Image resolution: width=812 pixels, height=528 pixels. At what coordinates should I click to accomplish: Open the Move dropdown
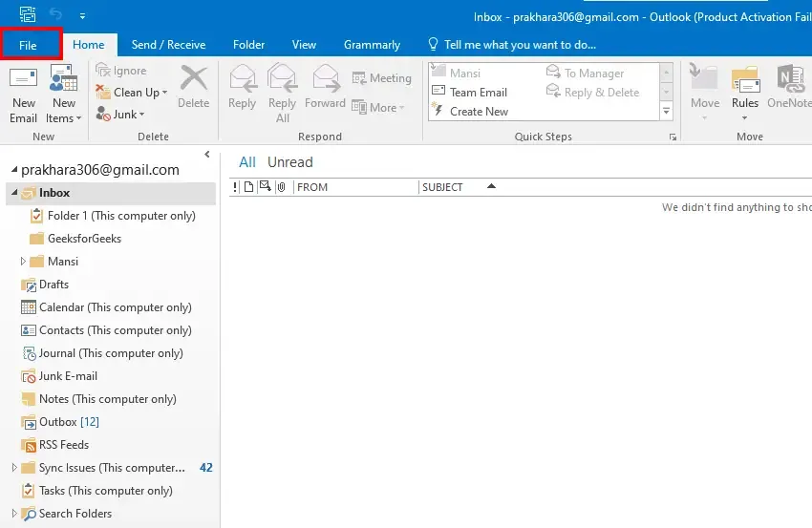point(705,94)
